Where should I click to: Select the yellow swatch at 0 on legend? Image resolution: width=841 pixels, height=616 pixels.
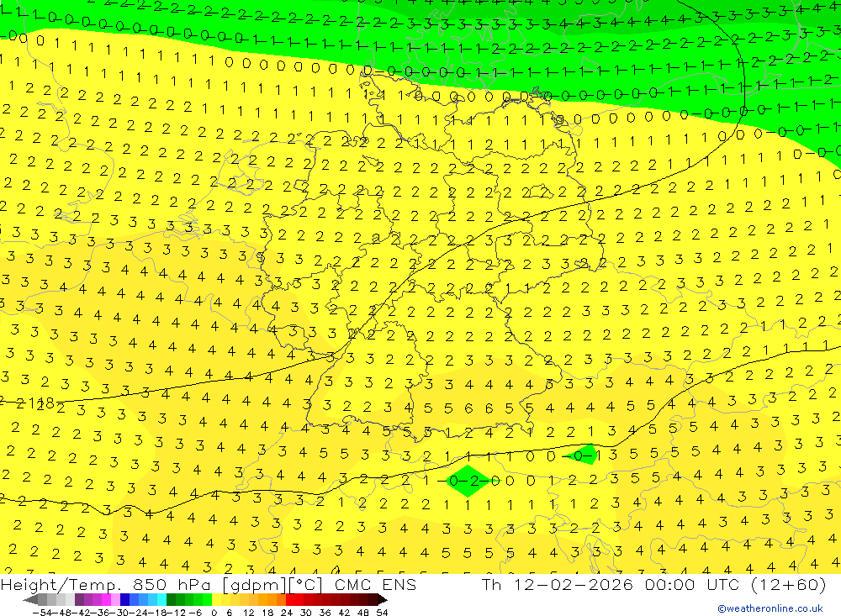[217, 600]
